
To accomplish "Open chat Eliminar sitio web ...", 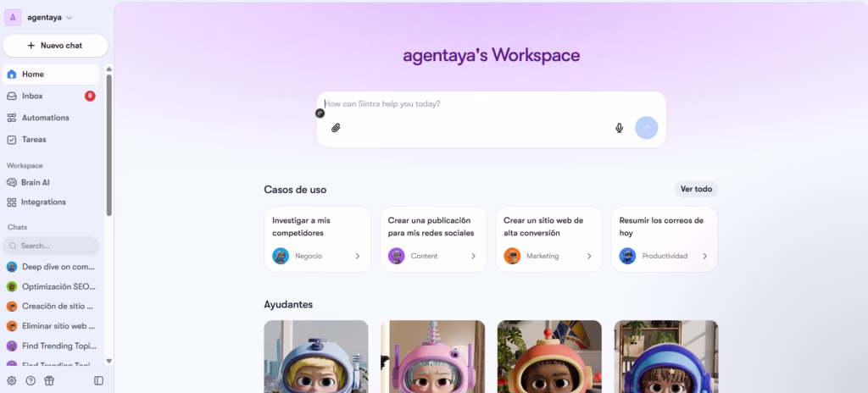I will [51, 326].
